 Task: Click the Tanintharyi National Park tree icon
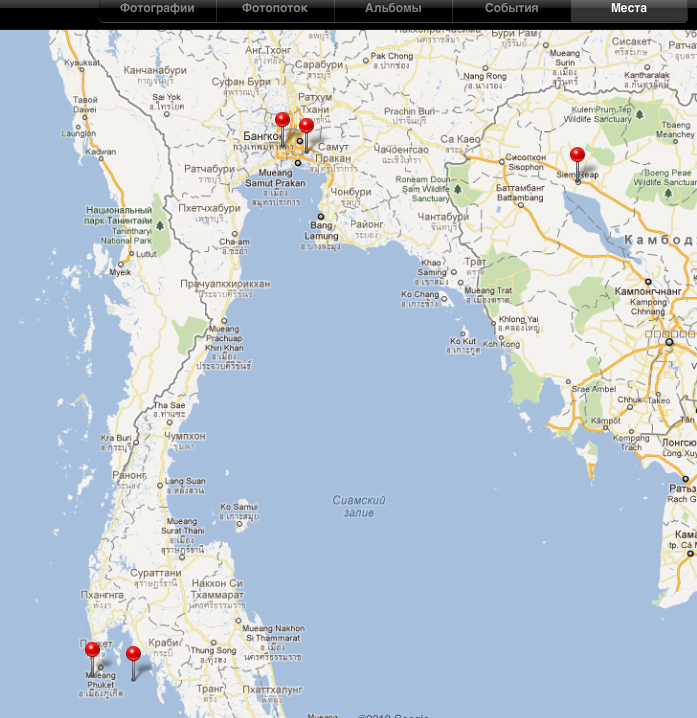pyautogui.click(x=159, y=227)
